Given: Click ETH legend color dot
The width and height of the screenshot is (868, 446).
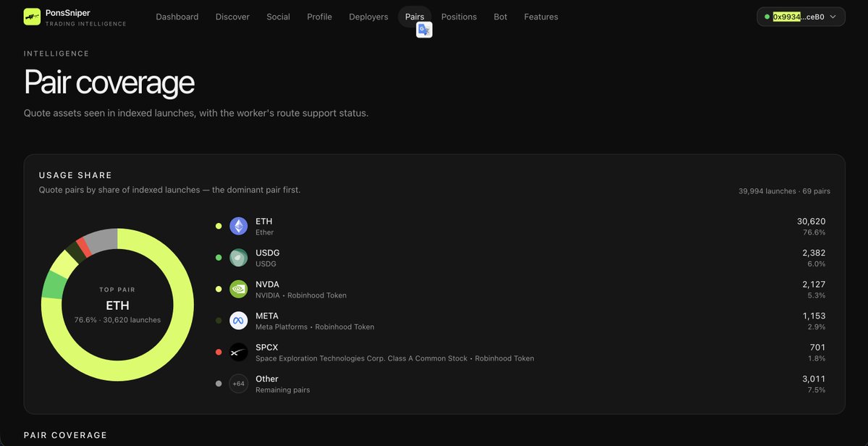Looking at the screenshot, I should [219, 227].
